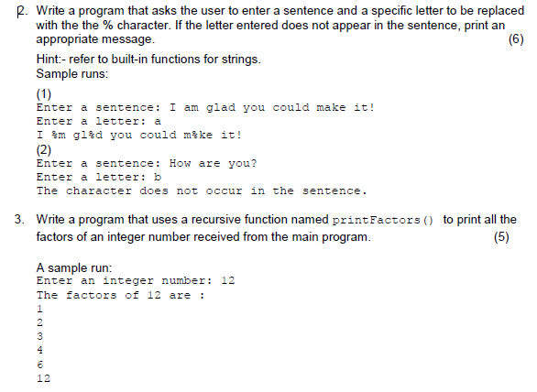Click the 'How are you?' sentence input line
Image resolution: width=537 pixels, height=392 pixels.
147,164
